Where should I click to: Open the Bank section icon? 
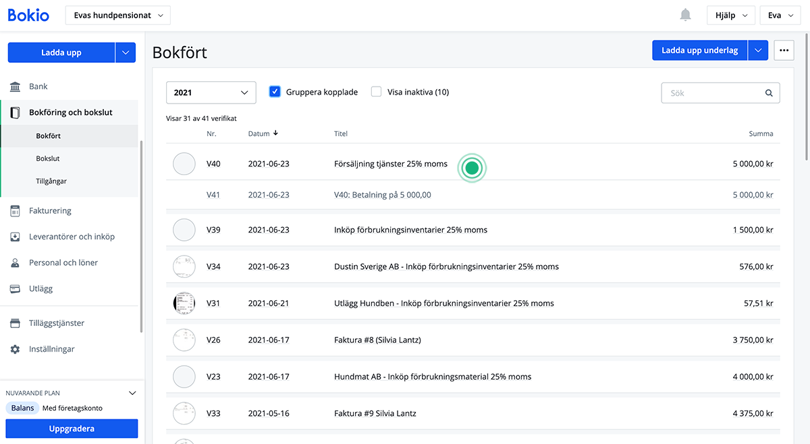click(x=15, y=87)
